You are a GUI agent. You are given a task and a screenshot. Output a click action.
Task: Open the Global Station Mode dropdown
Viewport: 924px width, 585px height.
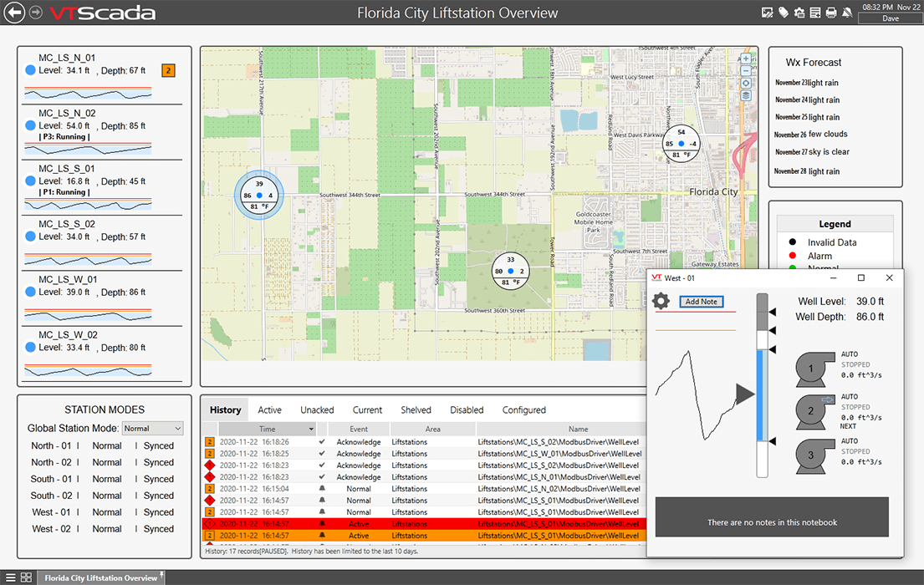click(x=153, y=428)
